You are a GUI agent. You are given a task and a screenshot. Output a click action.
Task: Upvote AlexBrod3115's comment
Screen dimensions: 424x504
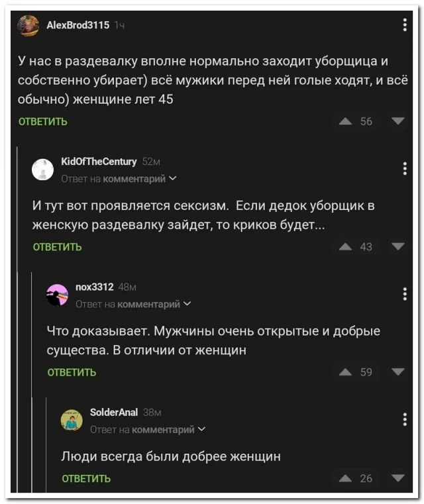pyautogui.click(x=345, y=121)
